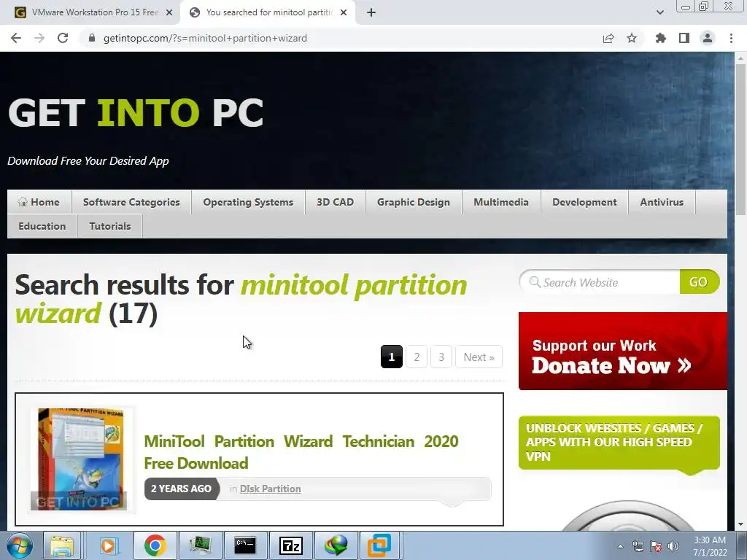Go to results page 2
The height and width of the screenshot is (560, 747).
coord(417,357)
